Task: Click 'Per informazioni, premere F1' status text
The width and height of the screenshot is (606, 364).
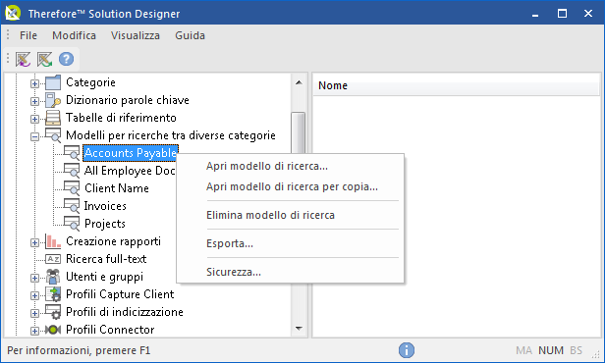Action: pyautogui.click(x=79, y=350)
